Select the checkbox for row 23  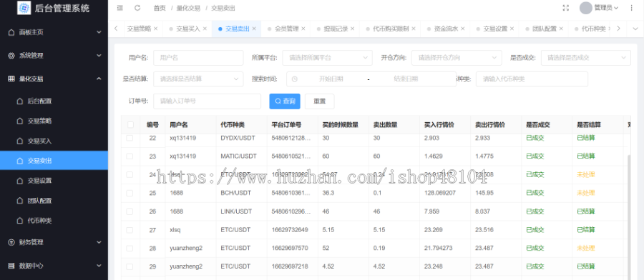click(x=130, y=156)
